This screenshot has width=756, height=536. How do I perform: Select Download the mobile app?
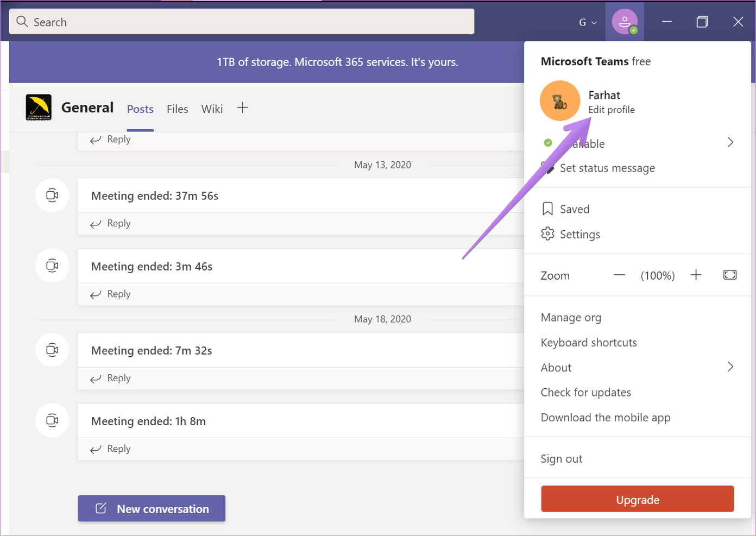coord(606,418)
